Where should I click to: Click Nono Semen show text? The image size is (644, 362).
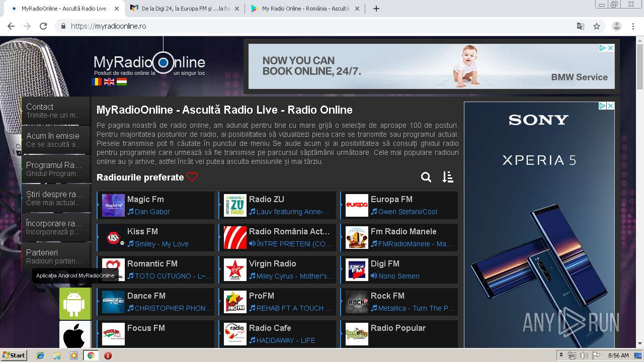coord(399,276)
